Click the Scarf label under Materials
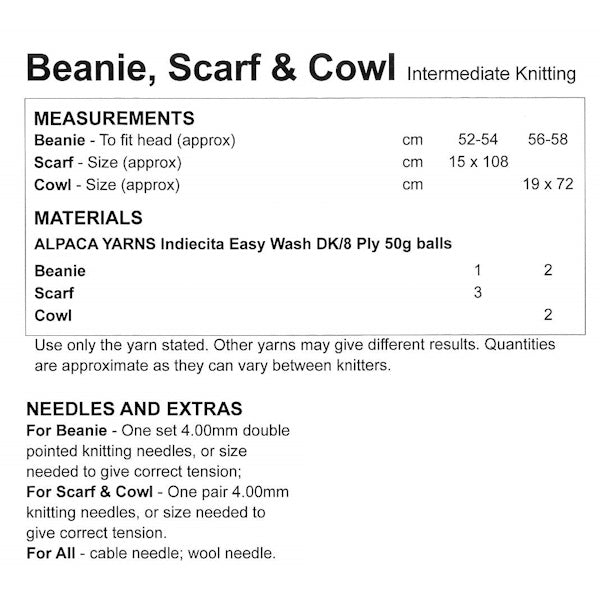The image size is (600, 600). tap(54, 294)
